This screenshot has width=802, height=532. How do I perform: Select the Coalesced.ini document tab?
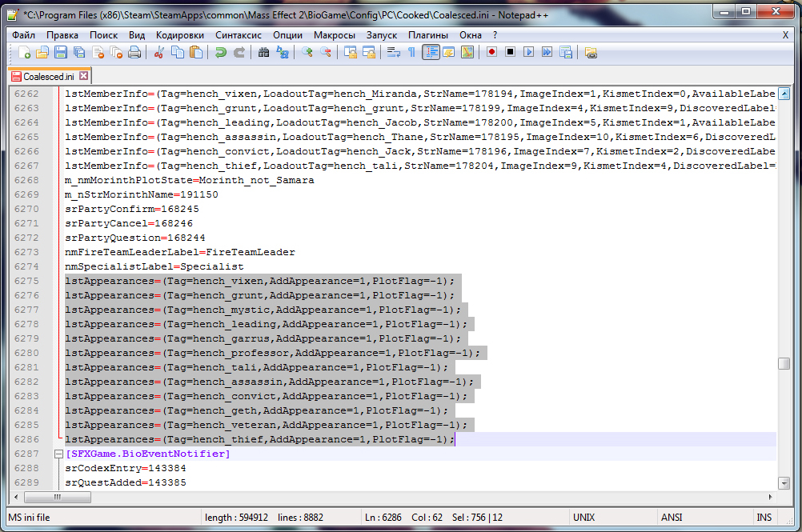coord(49,76)
